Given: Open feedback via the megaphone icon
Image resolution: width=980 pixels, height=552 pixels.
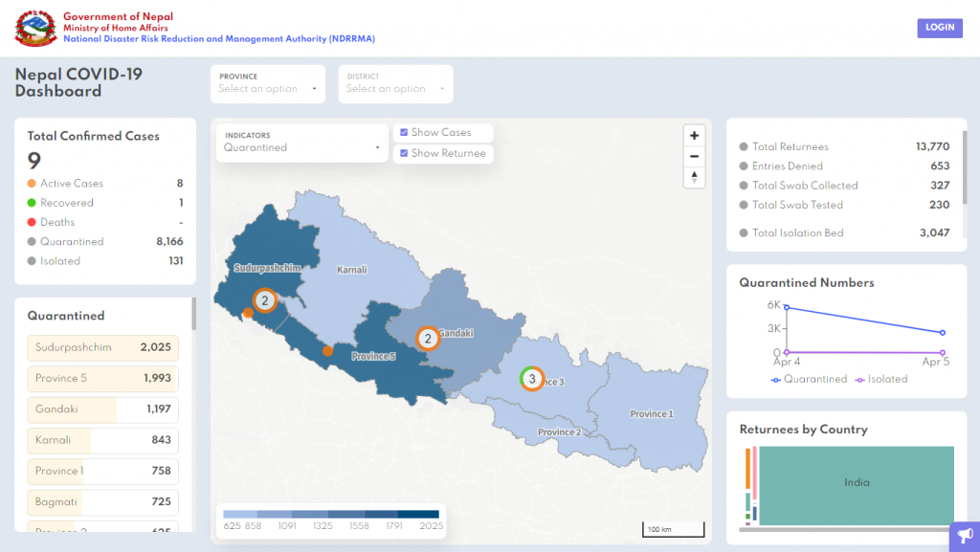Looking at the screenshot, I should (965, 537).
